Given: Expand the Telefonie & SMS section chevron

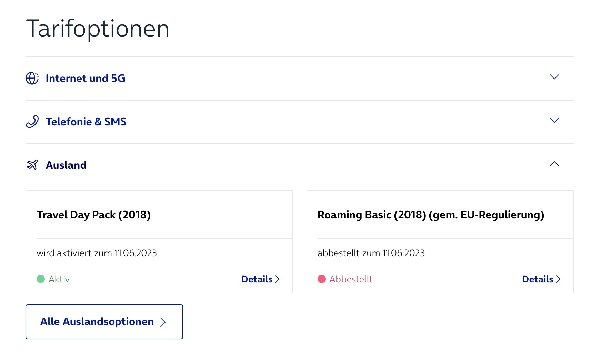Looking at the screenshot, I should (554, 120).
